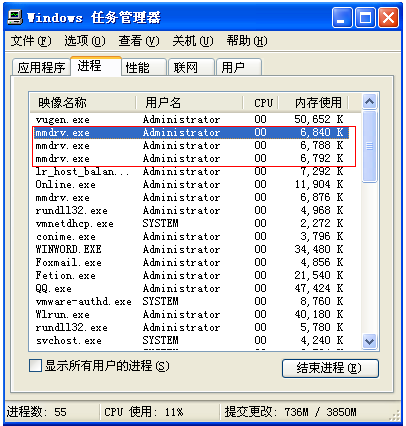The width and height of the screenshot is (406, 426).
Task: Click the 进程数: 55 status entry
Action: coord(37,412)
